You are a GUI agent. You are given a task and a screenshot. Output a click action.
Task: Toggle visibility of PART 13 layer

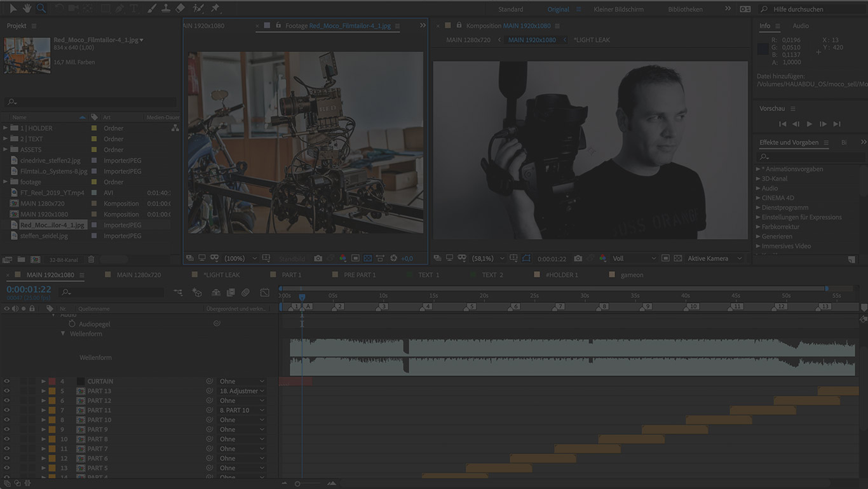click(x=7, y=391)
